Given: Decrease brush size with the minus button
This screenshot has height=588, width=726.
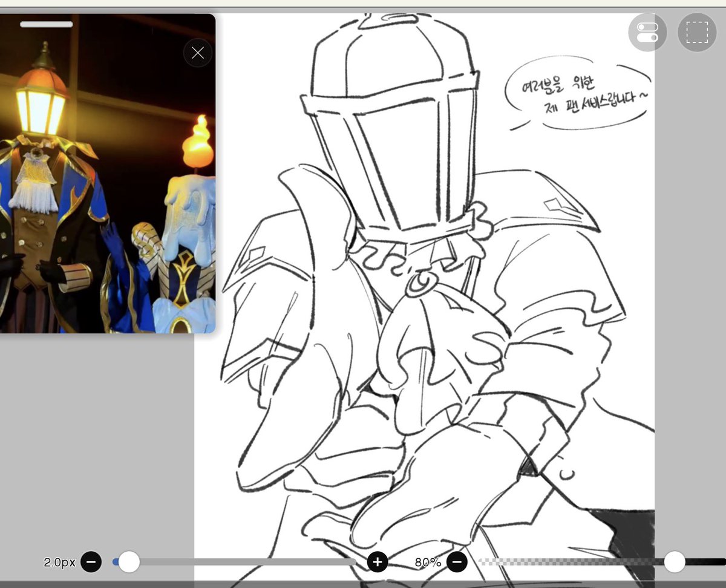Looking at the screenshot, I should (x=91, y=562).
